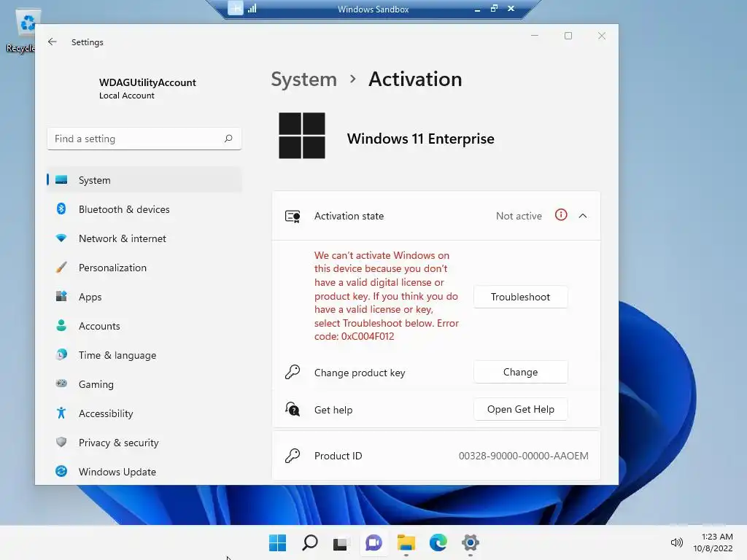
Task: Click the Windows Update sync icon
Action: click(x=61, y=471)
